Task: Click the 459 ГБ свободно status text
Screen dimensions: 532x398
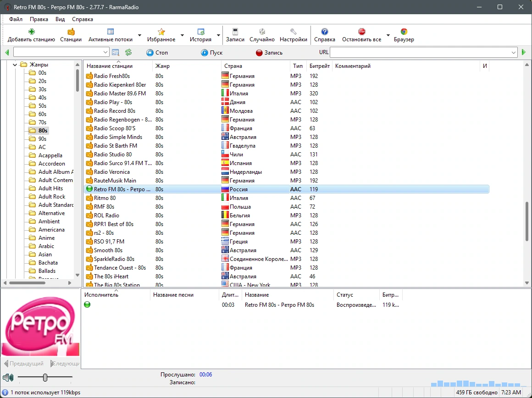Action: (477, 392)
